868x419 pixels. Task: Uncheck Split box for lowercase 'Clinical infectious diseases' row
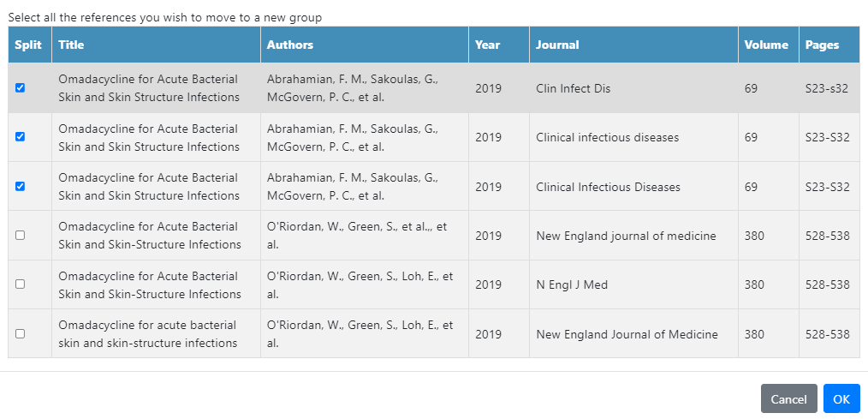coord(20,137)
